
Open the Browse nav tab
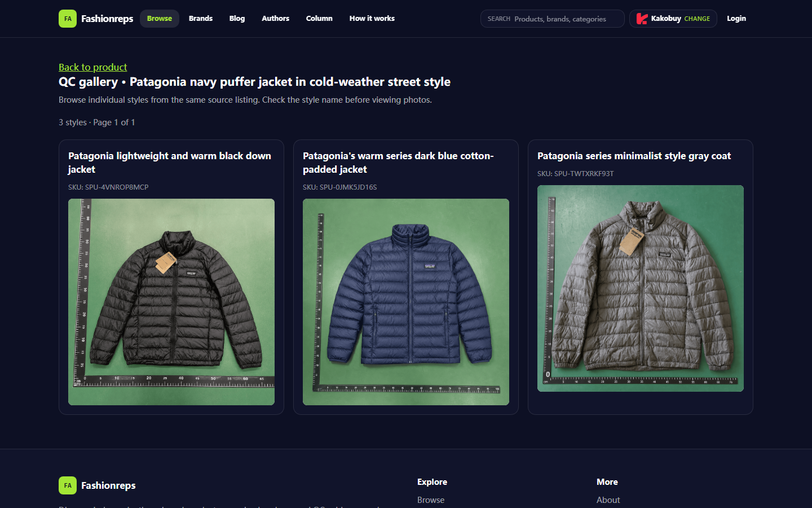tap(160, 19)
